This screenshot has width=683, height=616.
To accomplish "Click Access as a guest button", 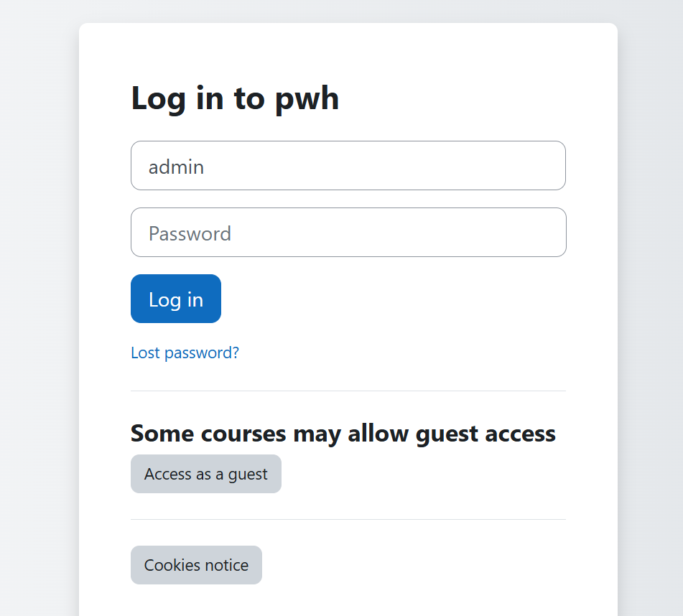I will 206,474.
